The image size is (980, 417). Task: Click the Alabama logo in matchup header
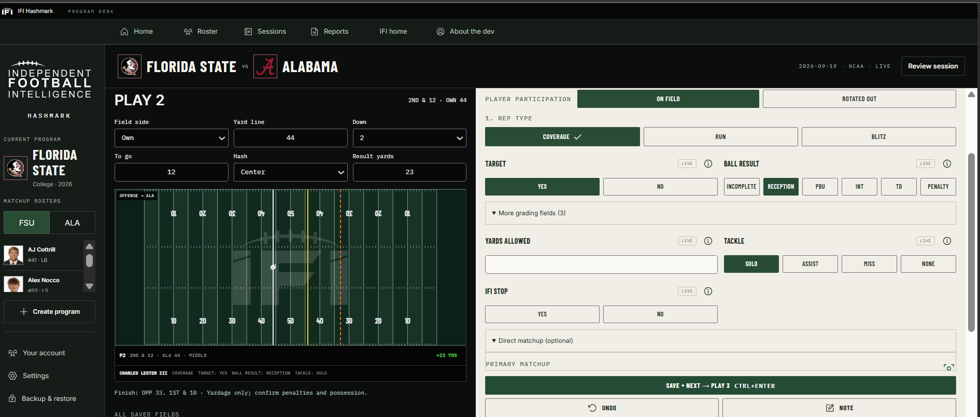point(265,66)
